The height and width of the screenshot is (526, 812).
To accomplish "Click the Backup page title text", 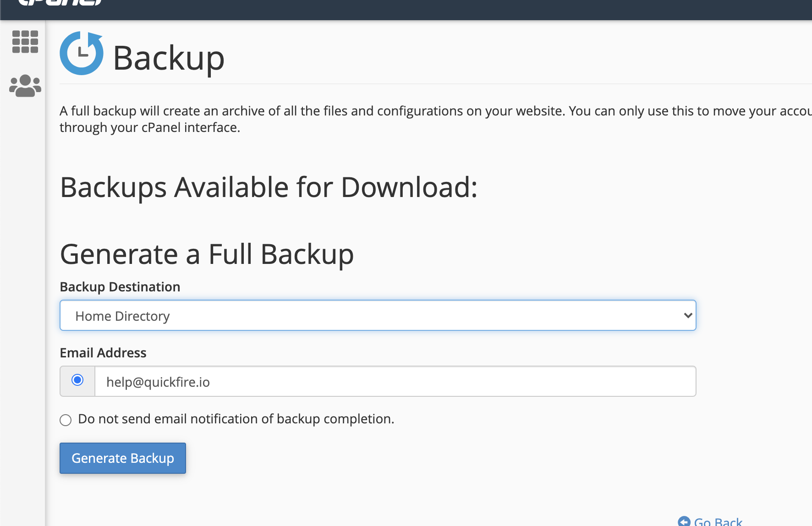I will tap(169, 58).
